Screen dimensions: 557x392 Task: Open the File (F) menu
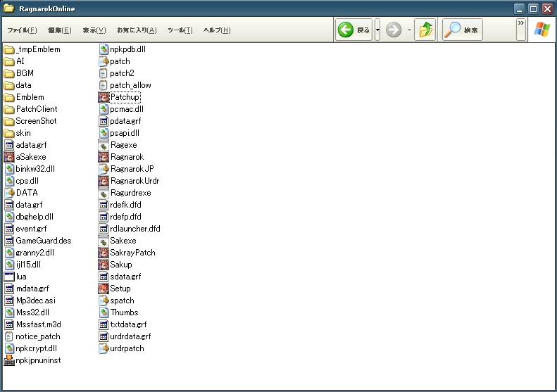22,30
